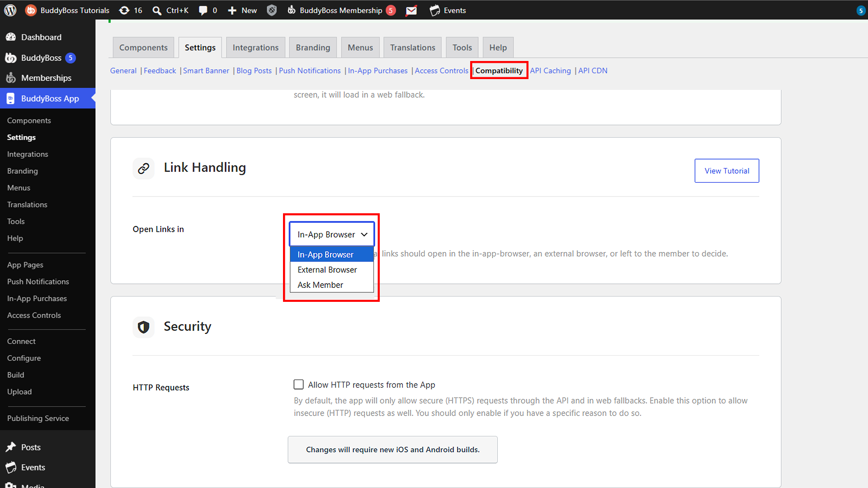Open Configure in sidebar submenu
Image resolution: width=868 pixels, height=488 pixels.
pyautogui.click(x=24, y=358)
